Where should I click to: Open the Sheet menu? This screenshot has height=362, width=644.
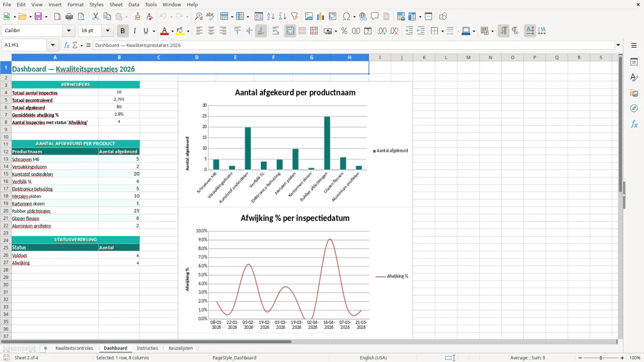tap(116, 4)
